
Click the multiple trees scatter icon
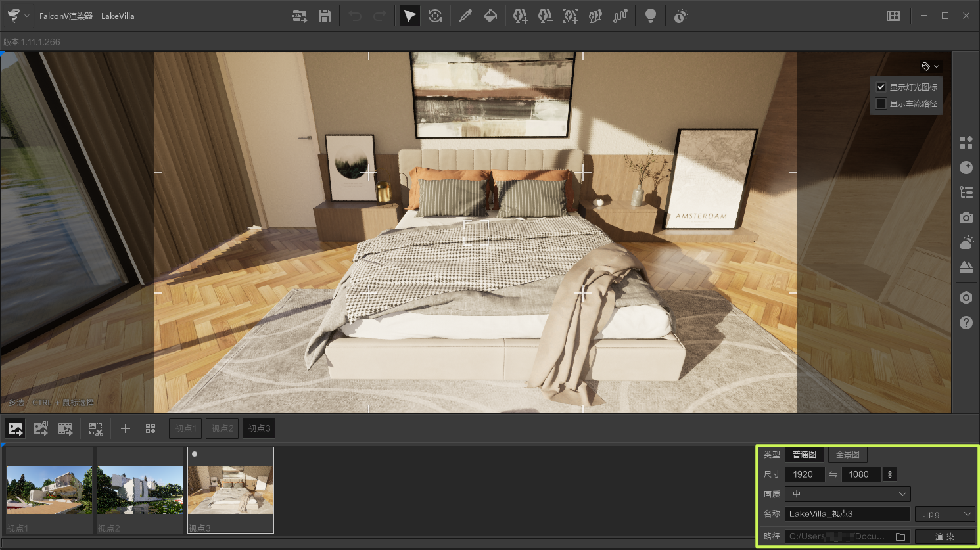pos(595,16)
